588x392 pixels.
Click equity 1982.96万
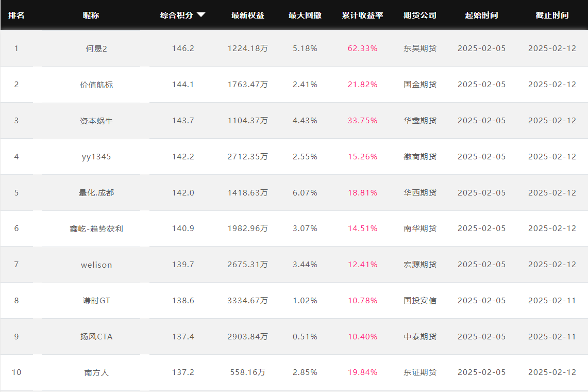[x=248, y=228]
